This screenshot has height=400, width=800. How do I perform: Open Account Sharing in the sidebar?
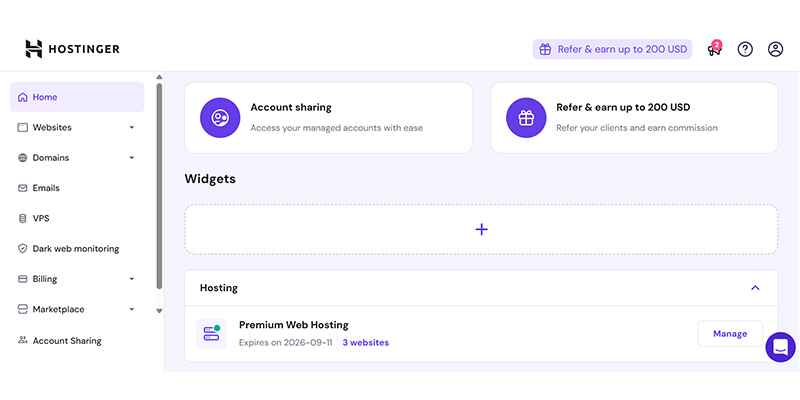click(77, 340)
